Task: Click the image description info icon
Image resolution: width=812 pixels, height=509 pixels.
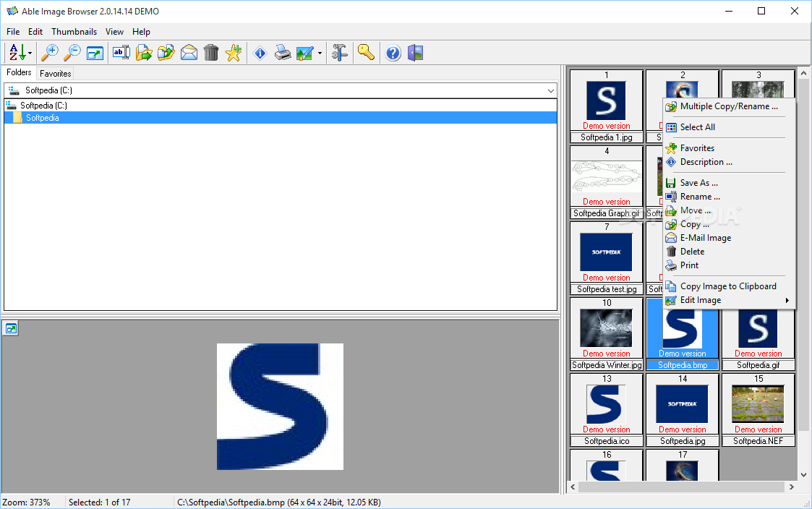Action: point(260,53)
